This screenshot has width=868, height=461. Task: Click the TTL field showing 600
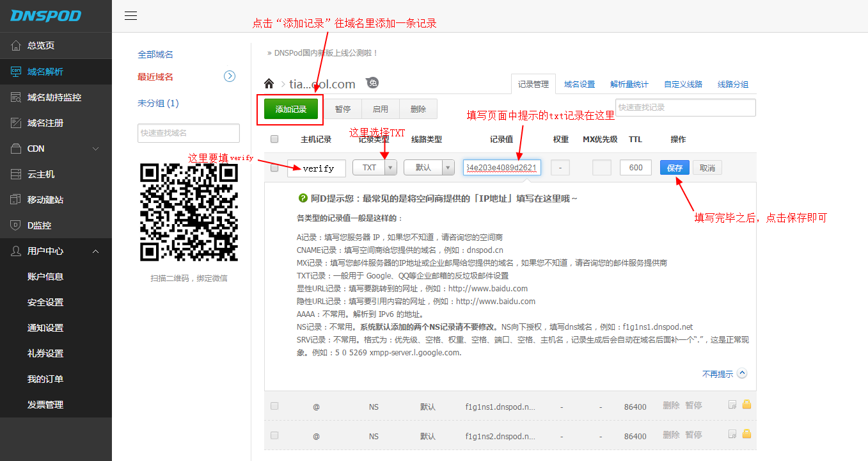tap(636, 168)
